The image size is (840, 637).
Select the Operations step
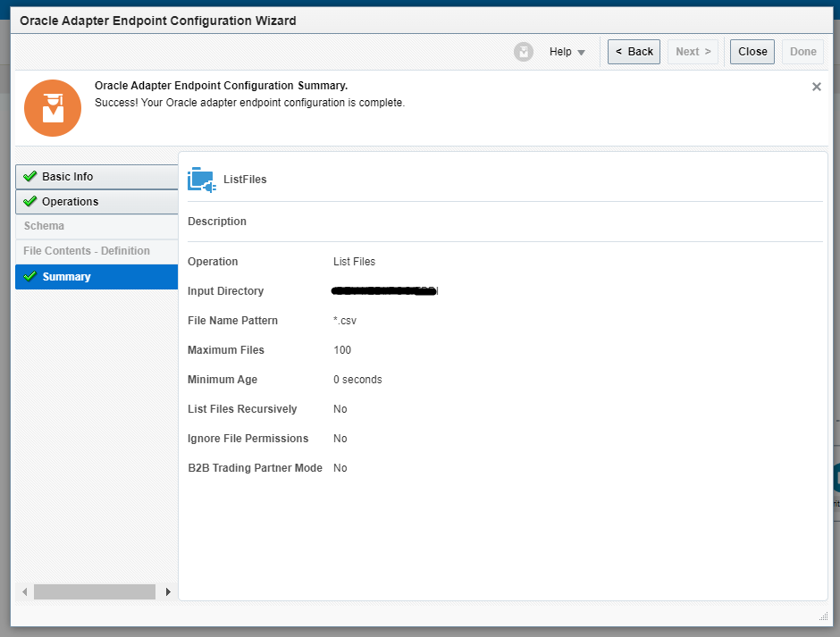(97, 202)
